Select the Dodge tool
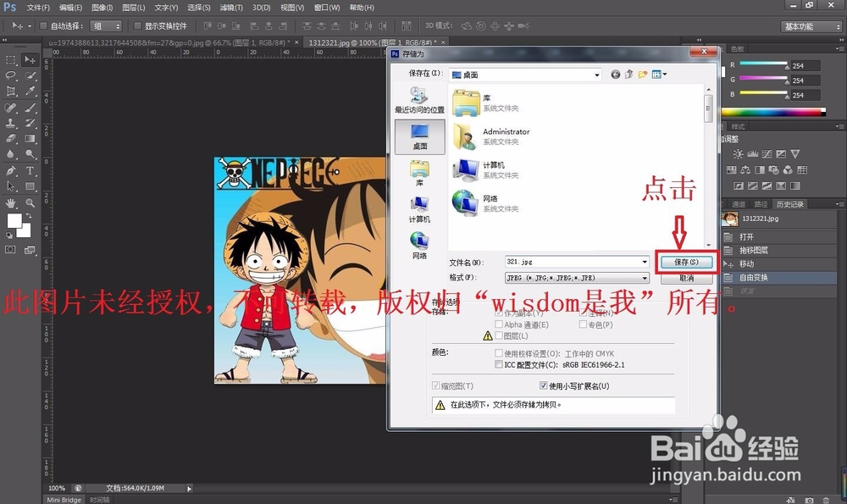Viewport: 847px width, 504px height. [x=30, y=154]
